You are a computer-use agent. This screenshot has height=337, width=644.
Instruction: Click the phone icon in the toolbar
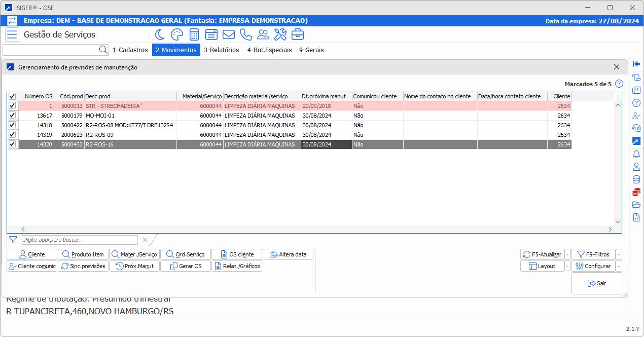245,34
